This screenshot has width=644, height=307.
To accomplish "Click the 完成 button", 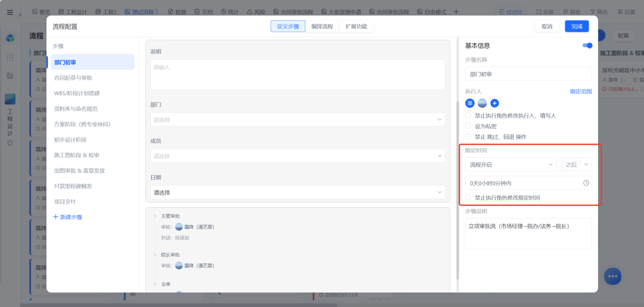I will [577, 26].
